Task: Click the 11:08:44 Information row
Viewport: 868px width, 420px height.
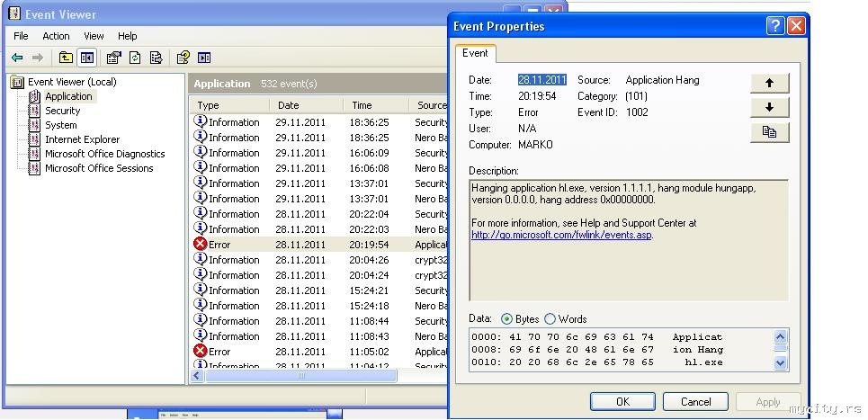Action: 319,321
